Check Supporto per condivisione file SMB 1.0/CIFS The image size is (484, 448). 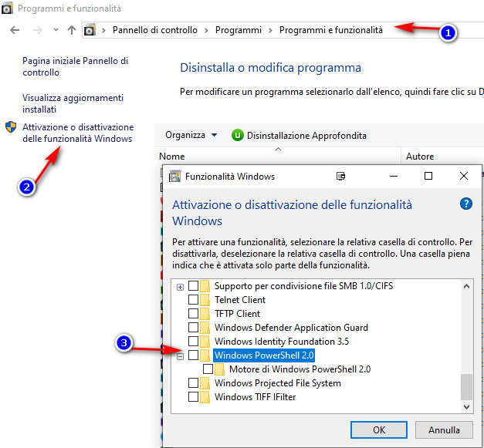point(193,286)
